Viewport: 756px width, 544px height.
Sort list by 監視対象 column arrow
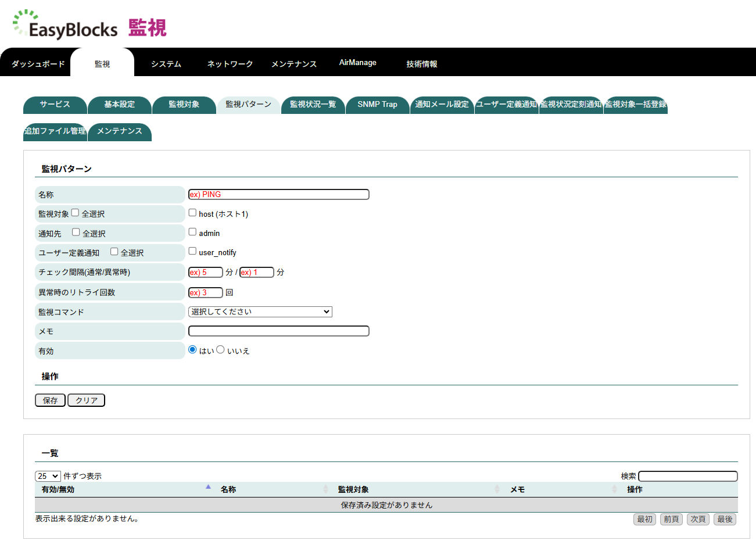[x=497, y=489]
